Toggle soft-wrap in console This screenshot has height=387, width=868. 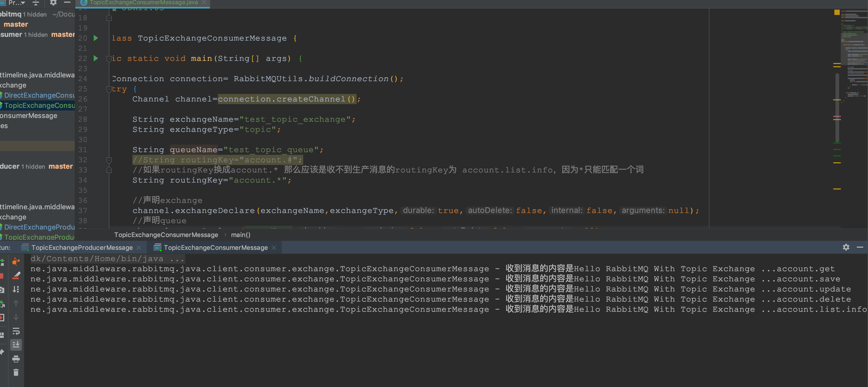[16, 331]
